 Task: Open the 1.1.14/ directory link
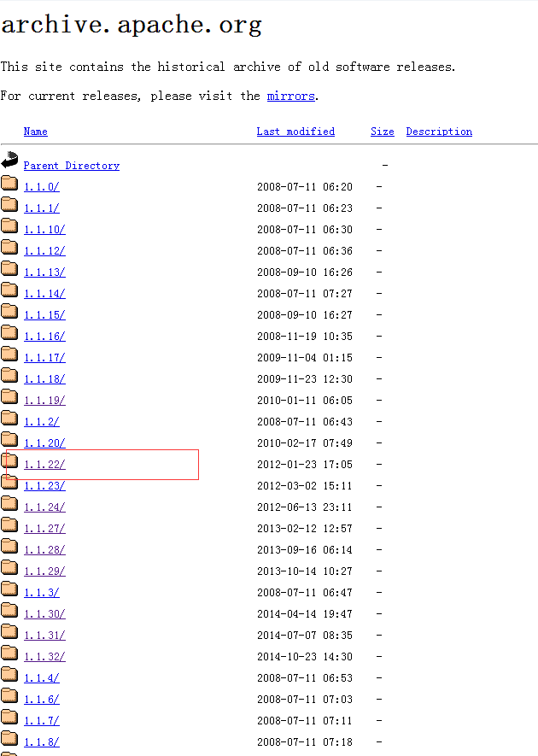point(44,294)
